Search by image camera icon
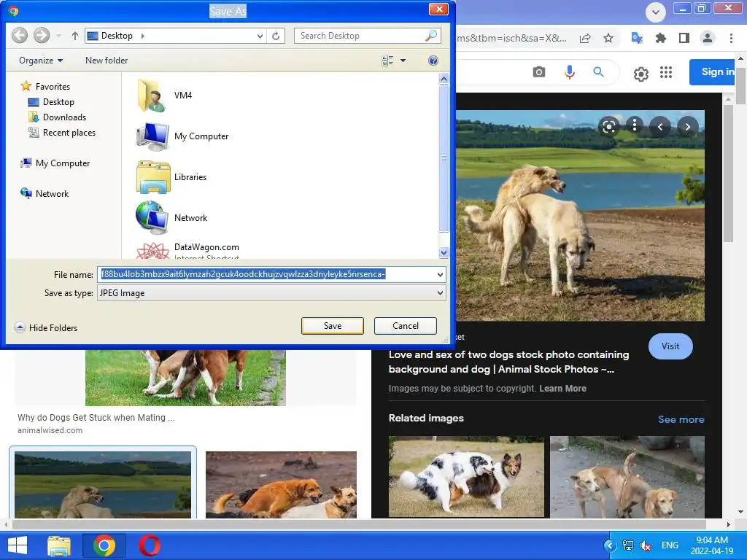Image resolution: width=747 pixels, height=560 pixels. 539,72
